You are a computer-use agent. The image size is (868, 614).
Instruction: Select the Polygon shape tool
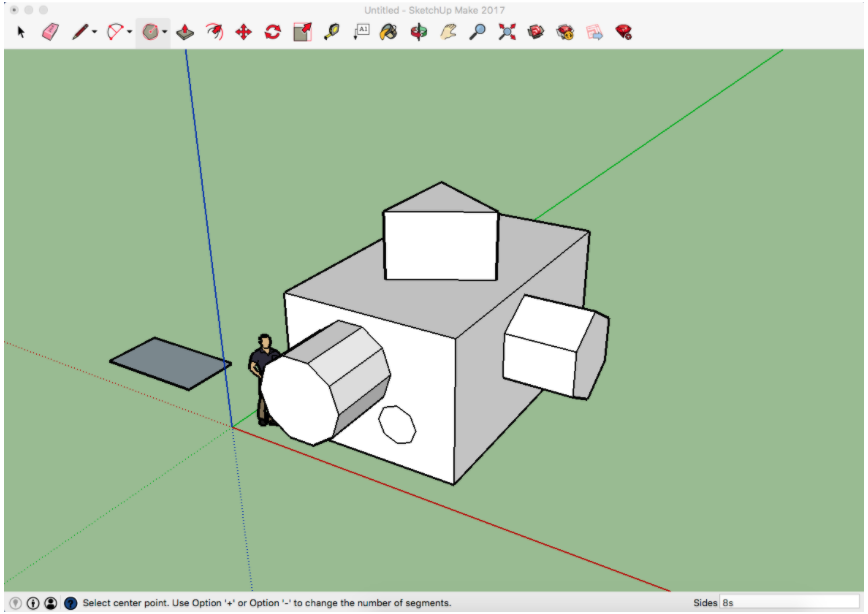pyautogui.click(x=150, y=32)
